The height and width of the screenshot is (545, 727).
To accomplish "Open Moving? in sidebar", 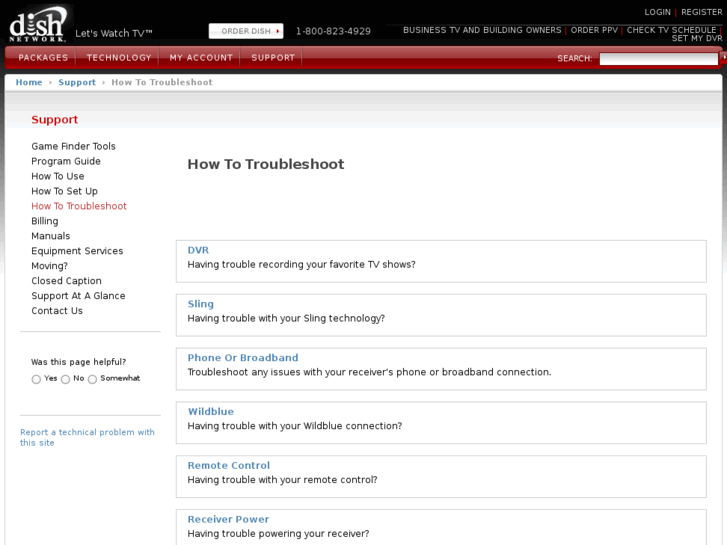I will [49, 266].
